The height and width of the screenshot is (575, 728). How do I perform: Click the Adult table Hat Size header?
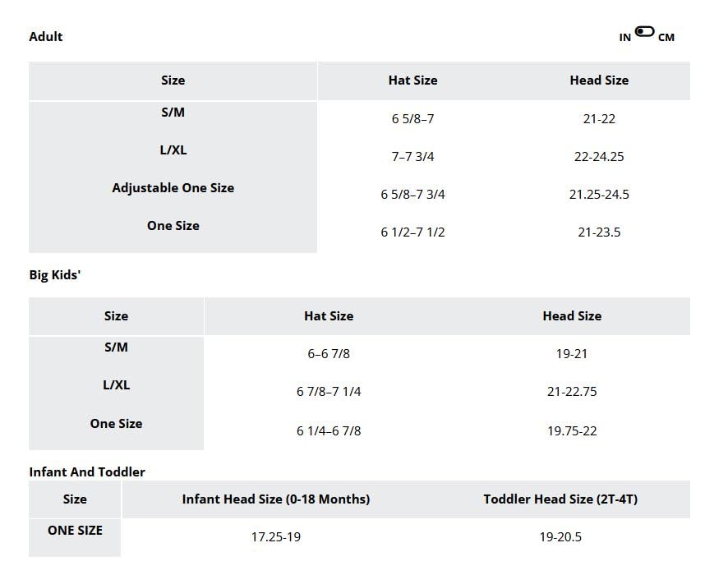pyautogui.click(x=412, y=80)
